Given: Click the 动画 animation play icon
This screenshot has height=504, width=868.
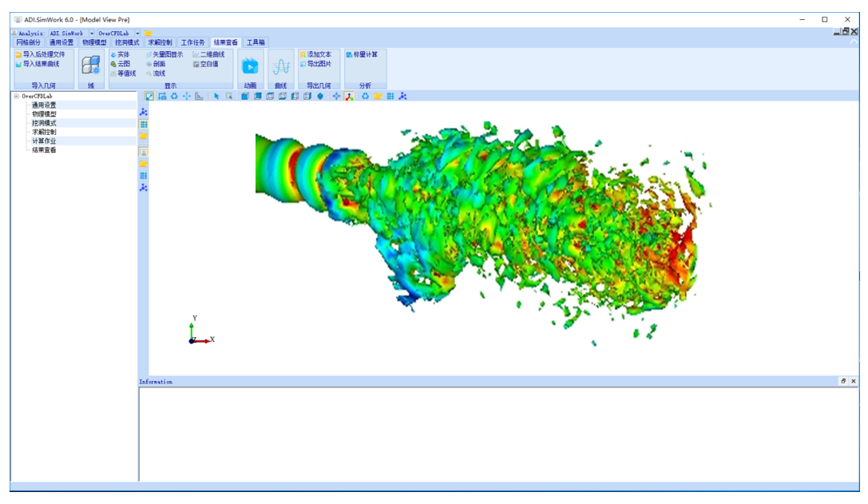Looking at the screenshot, I should 250,66.
